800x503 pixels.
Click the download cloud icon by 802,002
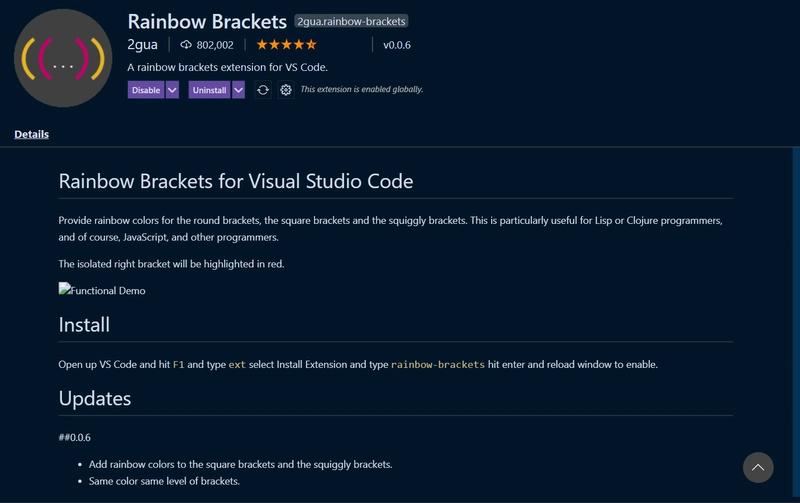click(x=186, y=45)
